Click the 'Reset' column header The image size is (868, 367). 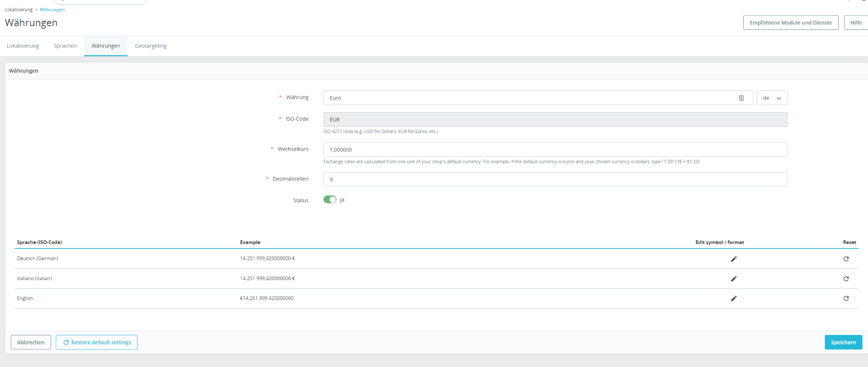pos(849,243)
